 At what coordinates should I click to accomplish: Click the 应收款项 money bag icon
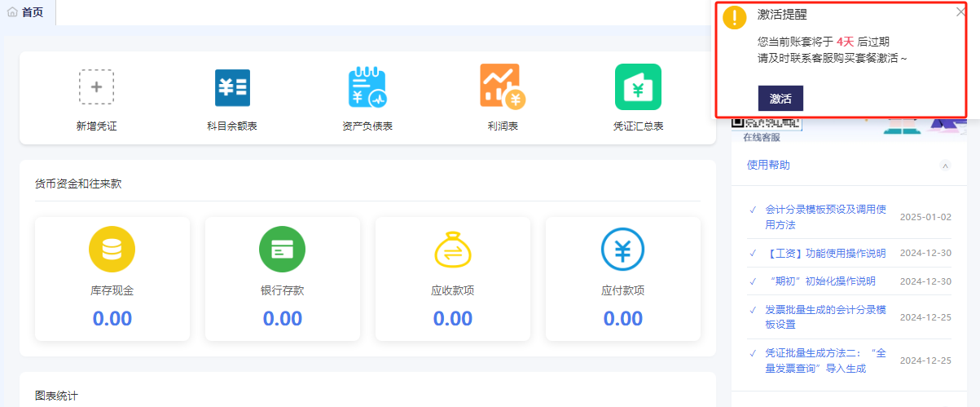[x=452, y=250]
